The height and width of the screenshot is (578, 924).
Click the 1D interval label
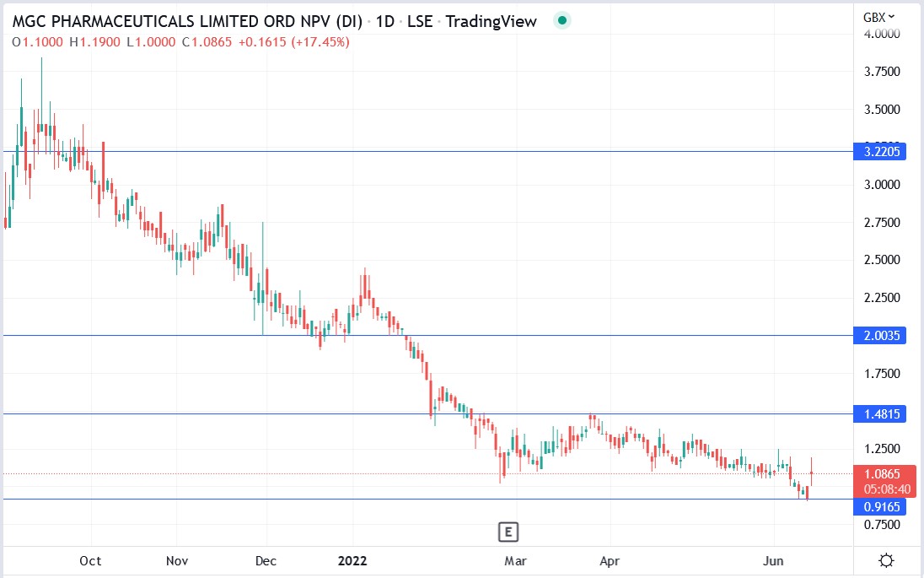pyautogui.click(x=384, y=22)
